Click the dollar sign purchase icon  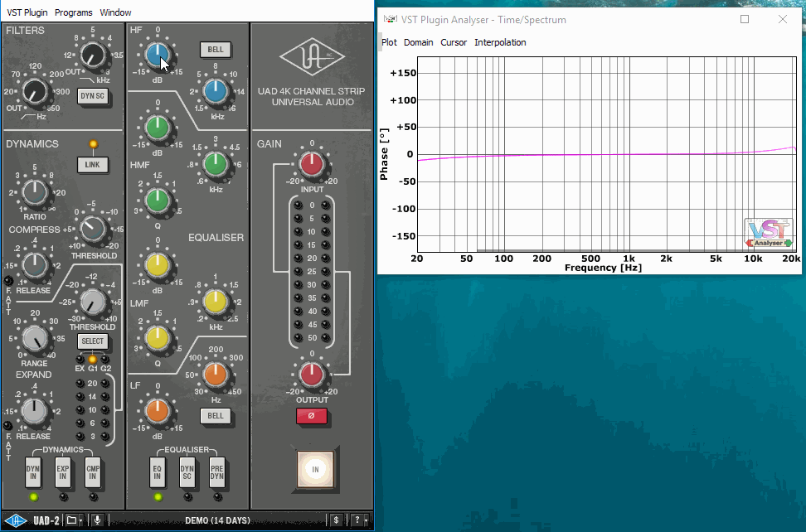(336, 520)
